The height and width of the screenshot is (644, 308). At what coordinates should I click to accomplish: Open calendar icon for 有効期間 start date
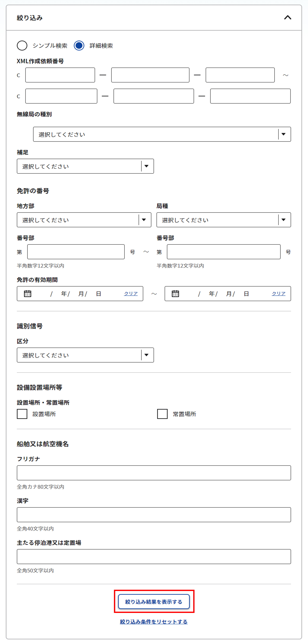click(27, 294)
